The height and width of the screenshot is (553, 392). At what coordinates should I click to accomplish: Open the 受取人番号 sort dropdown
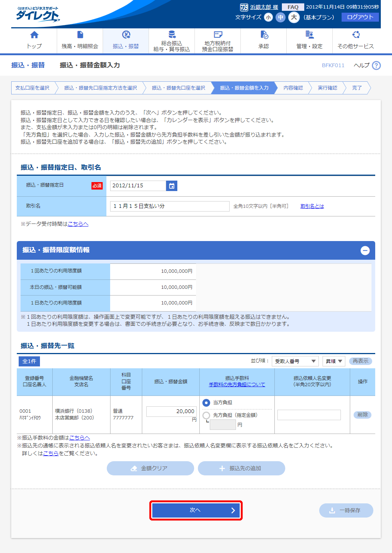pyautogui.click(x=295, y=361)
